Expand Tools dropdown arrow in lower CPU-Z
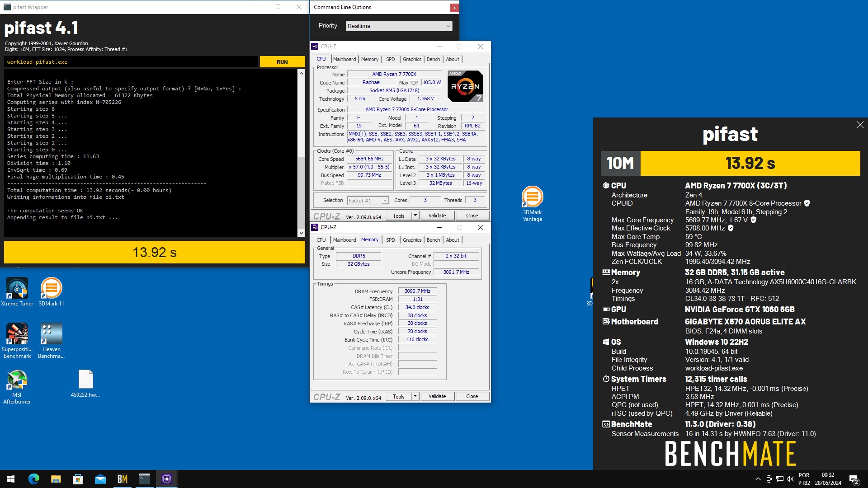The height and width of the screenshot is (488, 868). coord(415,396)
